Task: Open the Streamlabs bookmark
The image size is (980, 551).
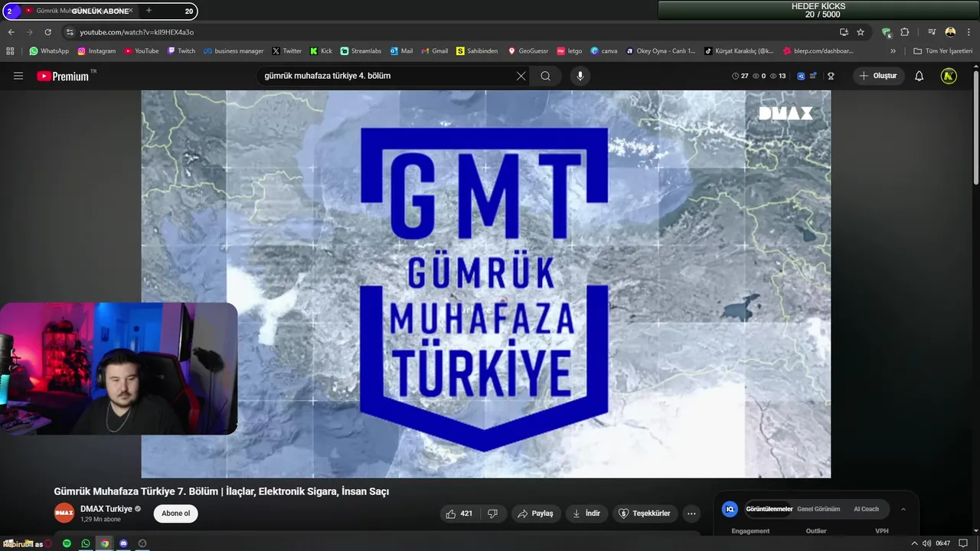Action: click(x=361, y=51)
